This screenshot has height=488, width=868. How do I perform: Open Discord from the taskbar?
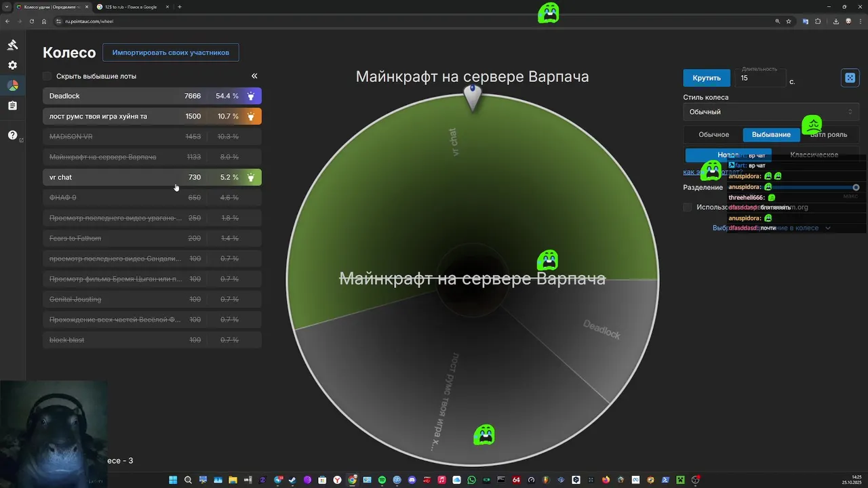tap(412, 480)
